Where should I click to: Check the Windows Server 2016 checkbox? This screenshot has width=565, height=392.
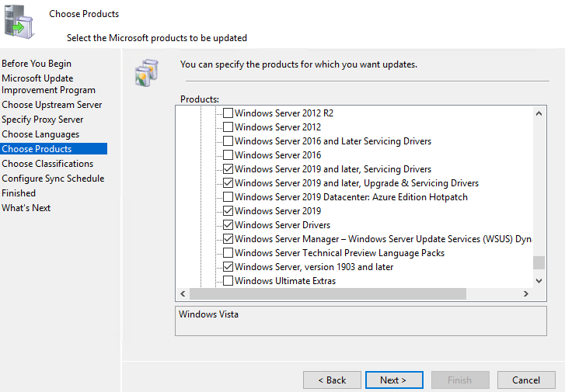(x=228, y=155)
